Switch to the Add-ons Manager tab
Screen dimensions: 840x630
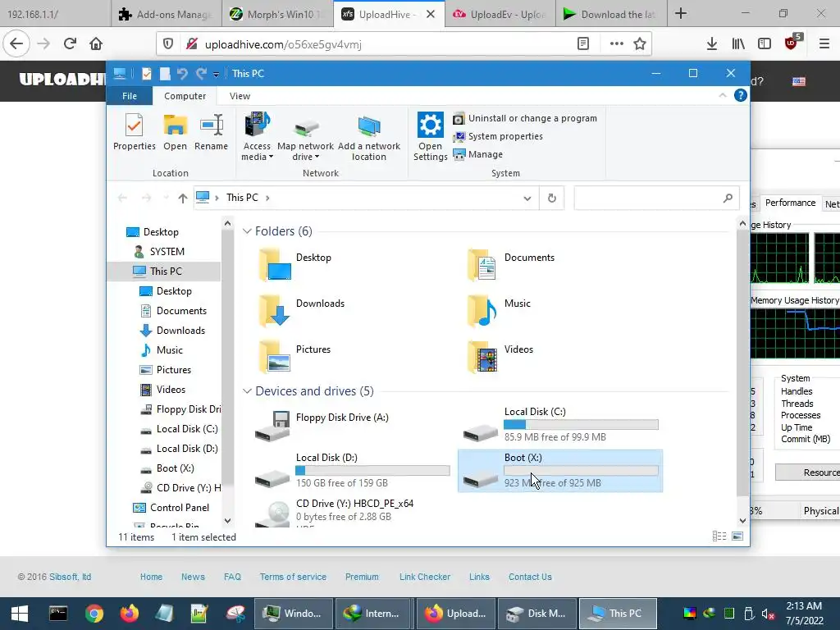167,15
